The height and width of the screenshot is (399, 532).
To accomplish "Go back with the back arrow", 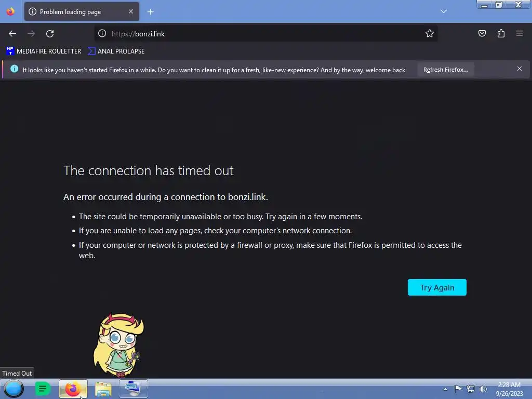I will coord(12,34).
